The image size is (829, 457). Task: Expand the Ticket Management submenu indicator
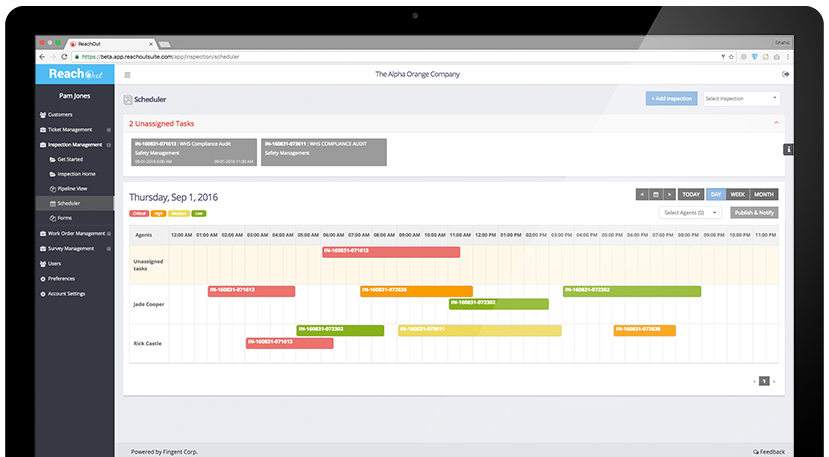point(108,130)
